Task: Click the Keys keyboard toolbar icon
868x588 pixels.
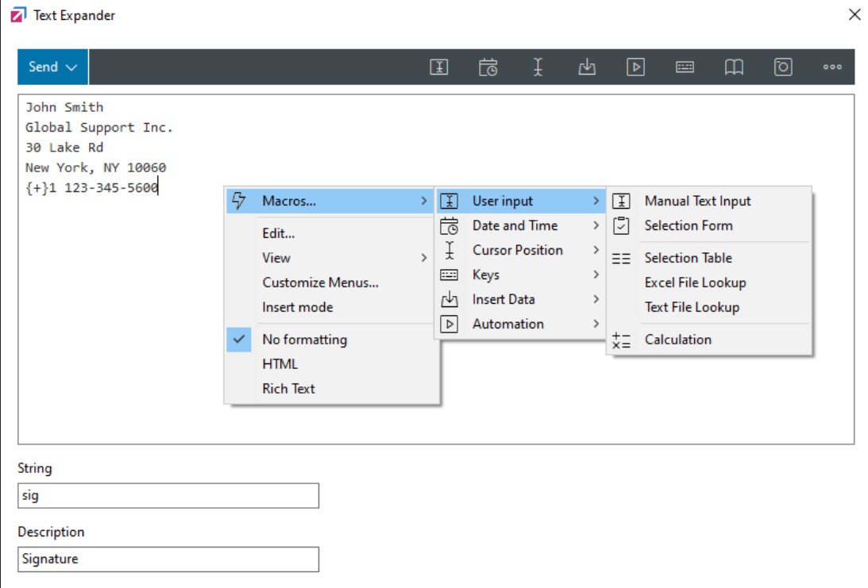Action: click(685, 67)
